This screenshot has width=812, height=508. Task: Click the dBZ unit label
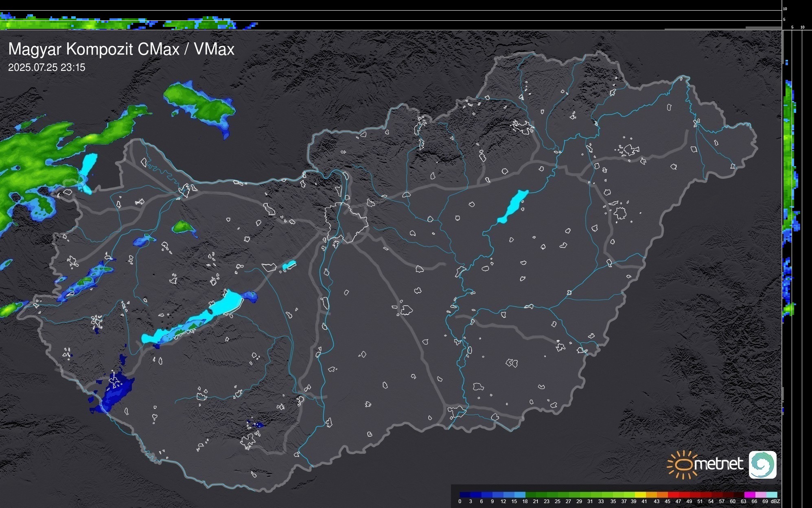[x=776, y=501]
